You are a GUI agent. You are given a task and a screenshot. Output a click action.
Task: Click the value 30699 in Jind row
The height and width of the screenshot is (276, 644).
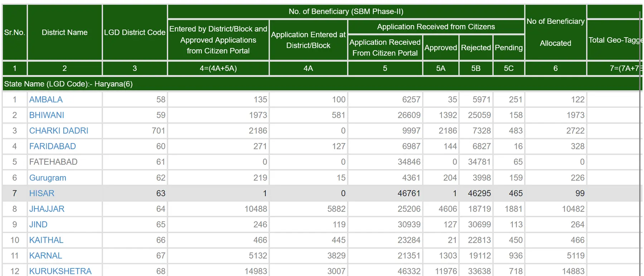tap(479, 224)
